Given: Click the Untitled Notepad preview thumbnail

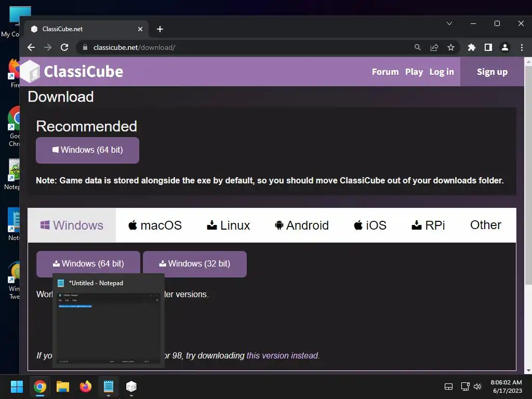Looking at the screenshot, I should 109,328.
